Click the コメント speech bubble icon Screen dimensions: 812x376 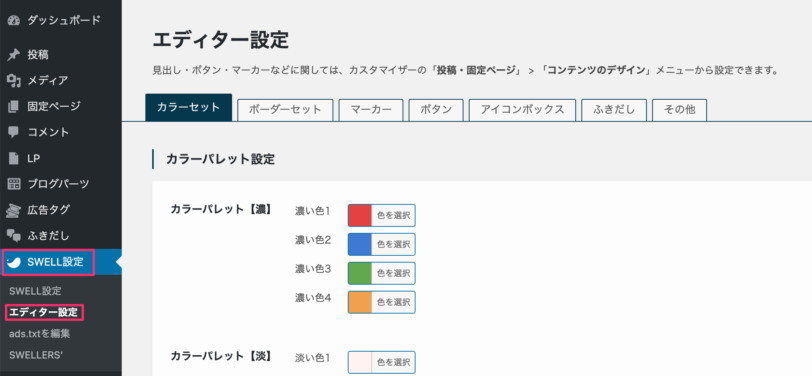[14, 132]
